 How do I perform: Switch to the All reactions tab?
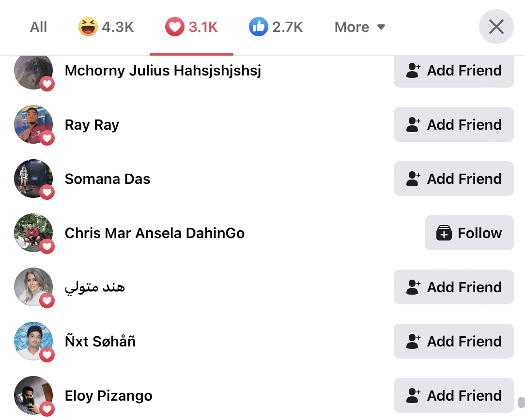(39, 27)
